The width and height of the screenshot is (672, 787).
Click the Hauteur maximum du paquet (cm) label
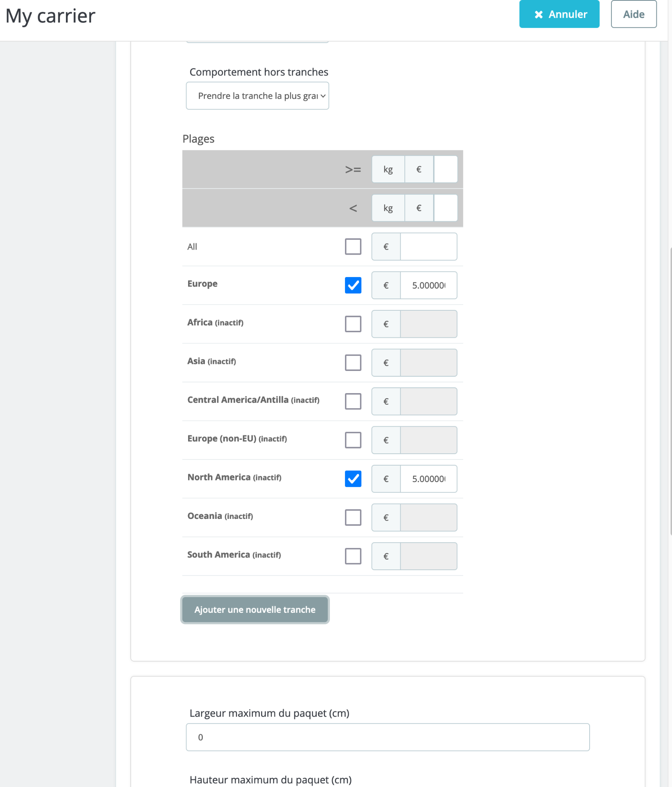(x=270, y=780)
